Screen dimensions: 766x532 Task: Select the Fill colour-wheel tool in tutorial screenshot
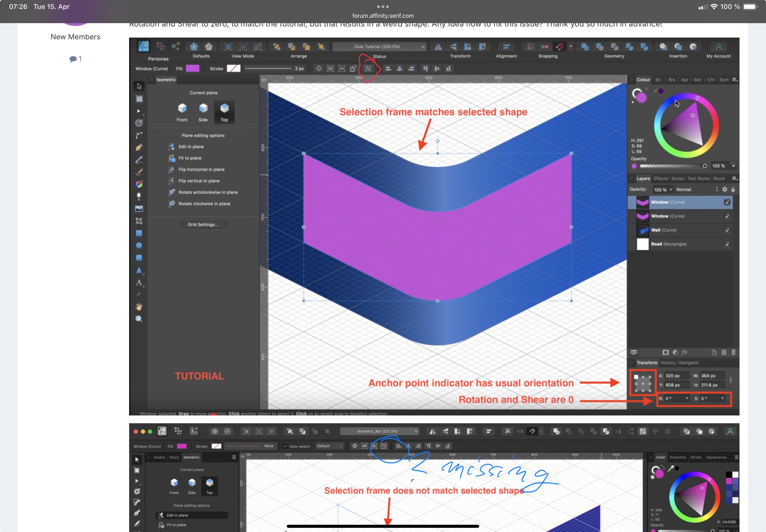coord(139,184)
